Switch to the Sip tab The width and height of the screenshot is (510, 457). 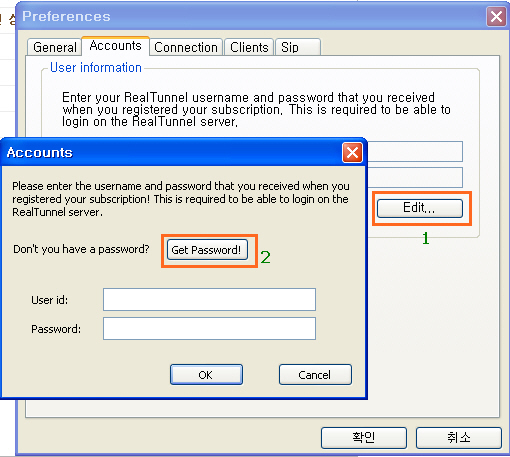[298, 47]
